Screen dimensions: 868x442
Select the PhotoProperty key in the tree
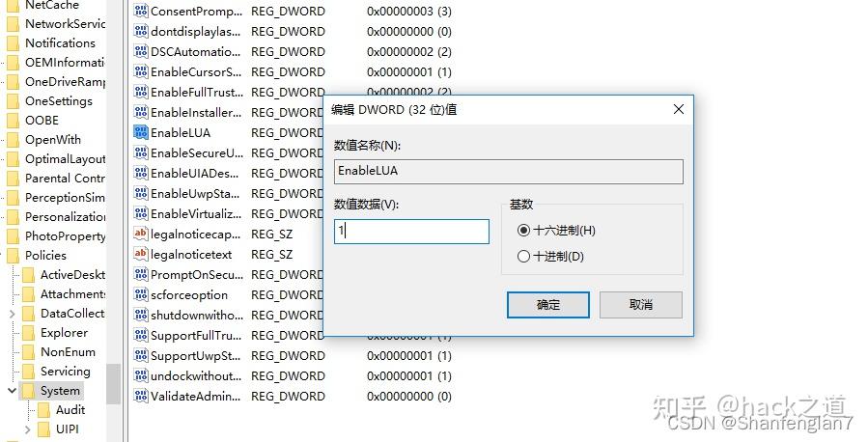65,236
